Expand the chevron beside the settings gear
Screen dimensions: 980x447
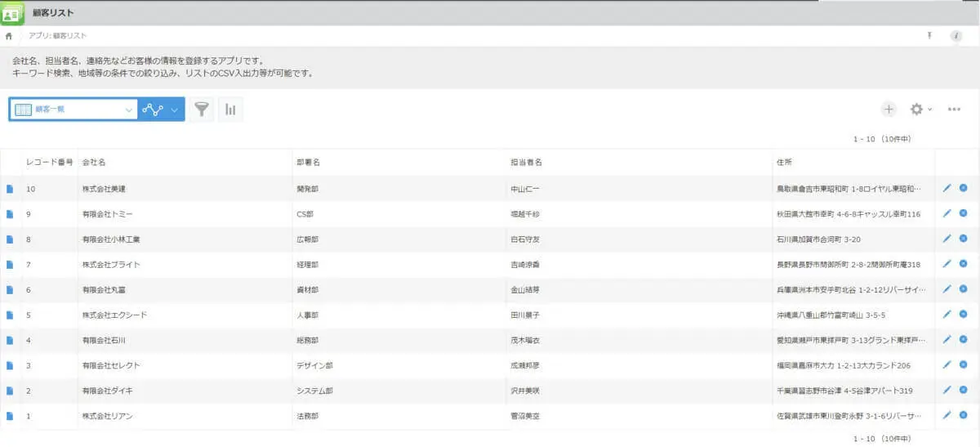click(929, 110)
